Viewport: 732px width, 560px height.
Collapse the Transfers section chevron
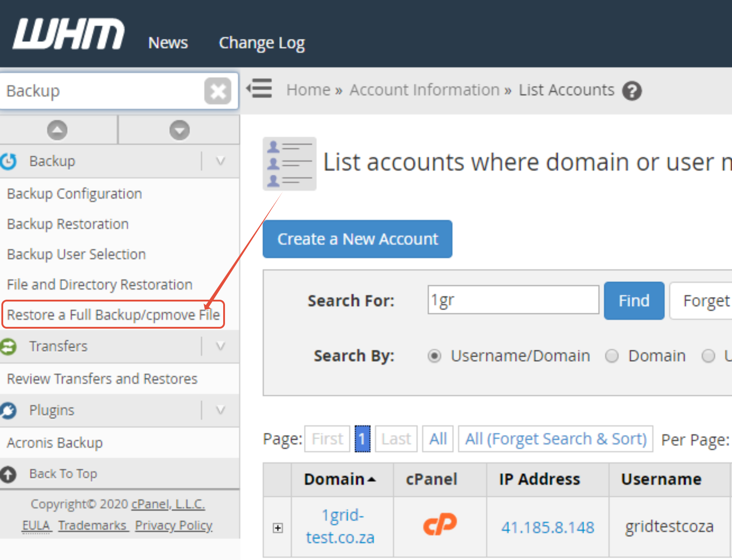(220, 346)
